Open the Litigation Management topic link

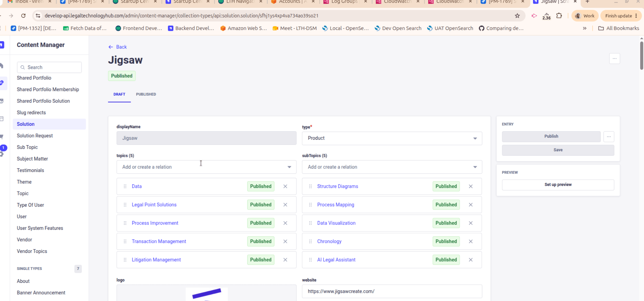tap(156, 260)
